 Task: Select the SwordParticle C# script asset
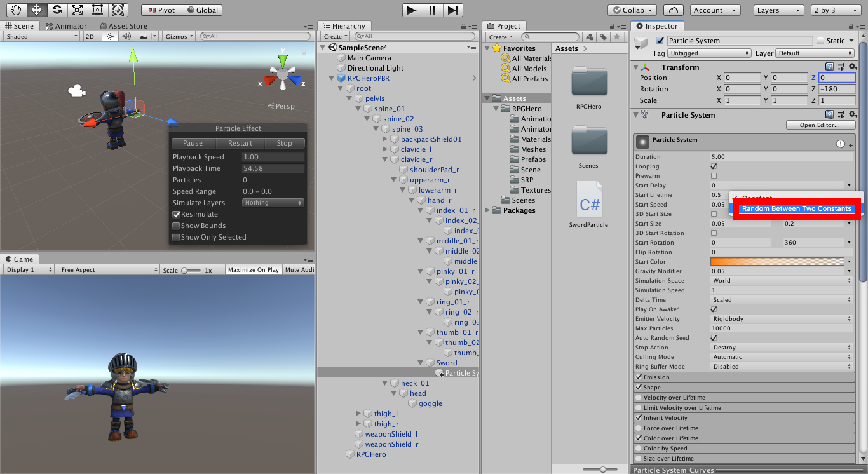pos(589,203)
